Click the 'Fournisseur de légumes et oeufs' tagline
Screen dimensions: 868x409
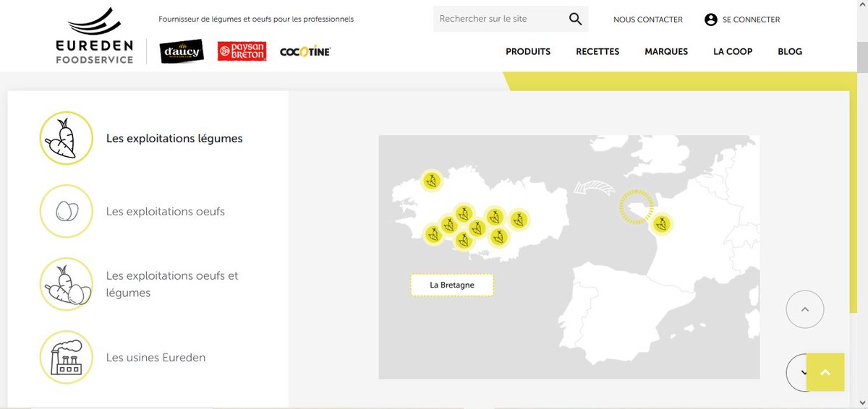[256, 20]
